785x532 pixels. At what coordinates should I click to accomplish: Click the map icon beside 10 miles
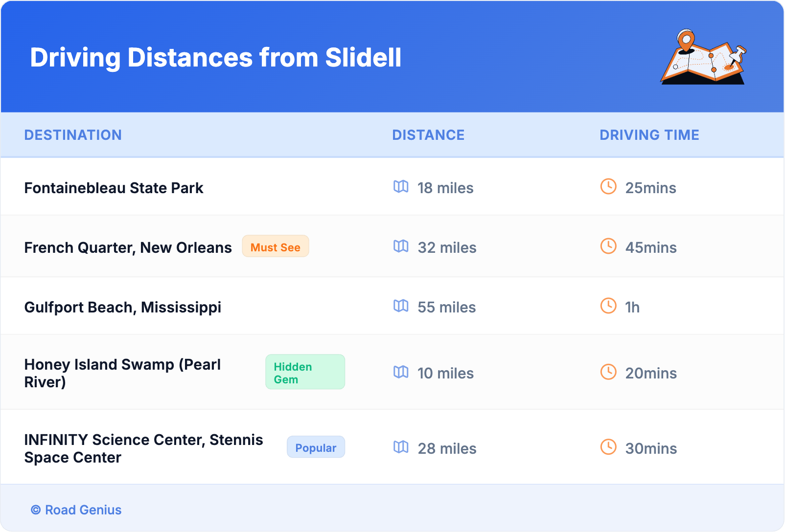click(x=401, y=373)
